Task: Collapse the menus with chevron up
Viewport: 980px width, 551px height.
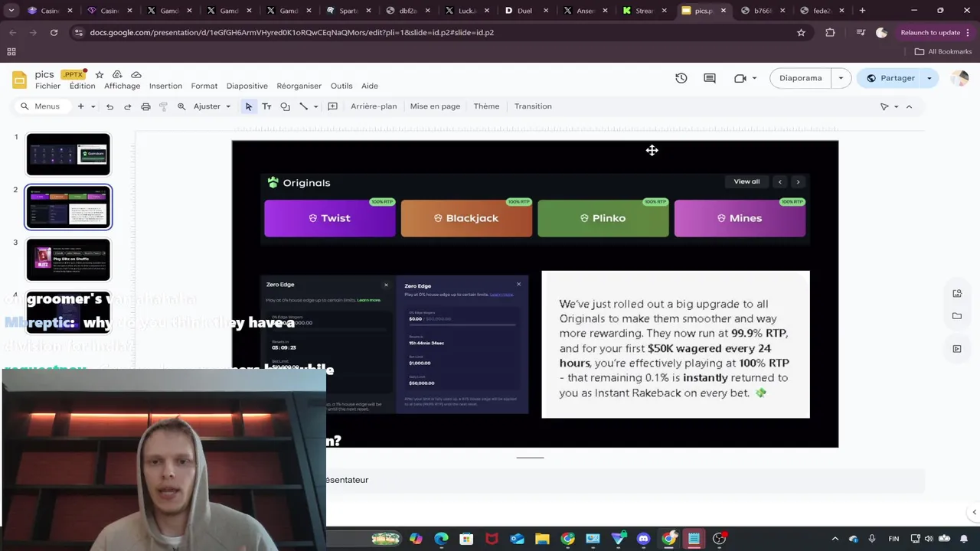Action: [x=909, y=106]
